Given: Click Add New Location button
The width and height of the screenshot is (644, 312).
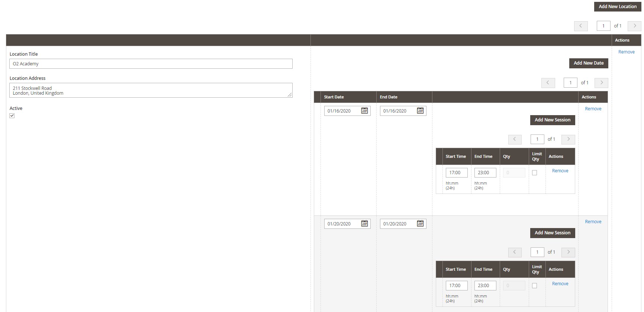Looking at the screenshot, I should 617,7.
